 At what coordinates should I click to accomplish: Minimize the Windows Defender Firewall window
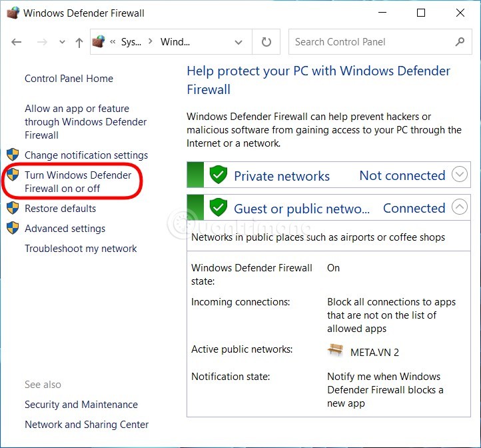click(x=382, y=13)
